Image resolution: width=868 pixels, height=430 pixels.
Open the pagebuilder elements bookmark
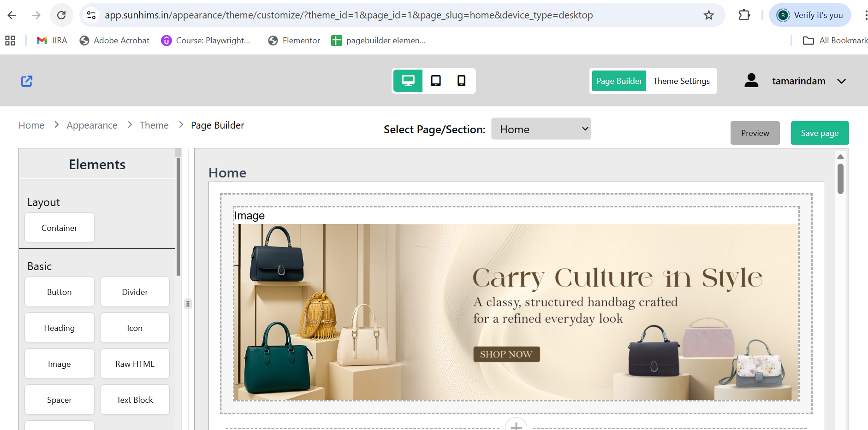click(x=379, y=41)
